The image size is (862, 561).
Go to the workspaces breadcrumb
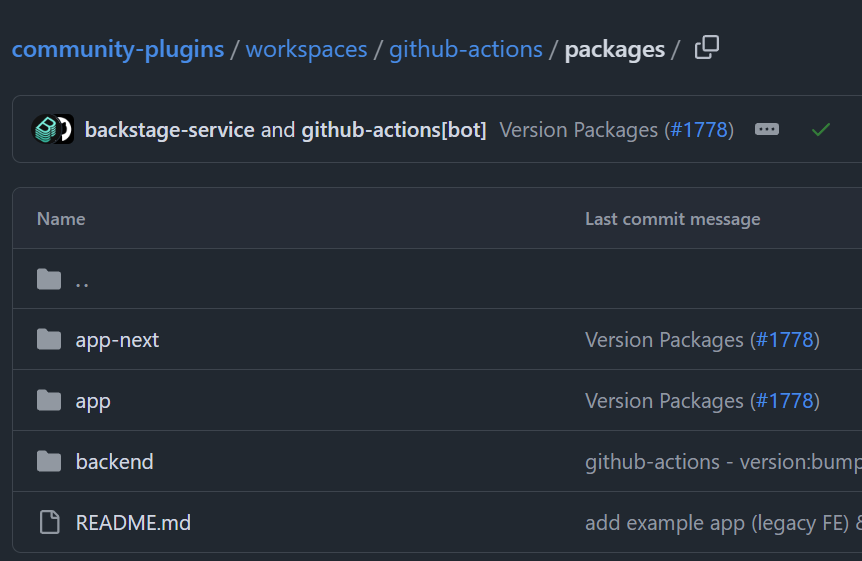(x=306, y=49)
